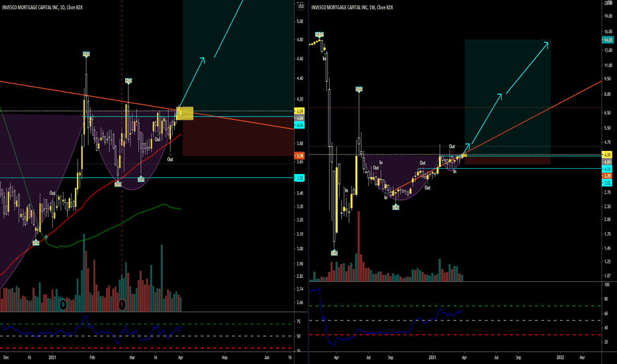This screenshot has width=617, height=364.
Task: Click the 8.00 tick on the weekly price axis
Action: click(x=608, y=95)
